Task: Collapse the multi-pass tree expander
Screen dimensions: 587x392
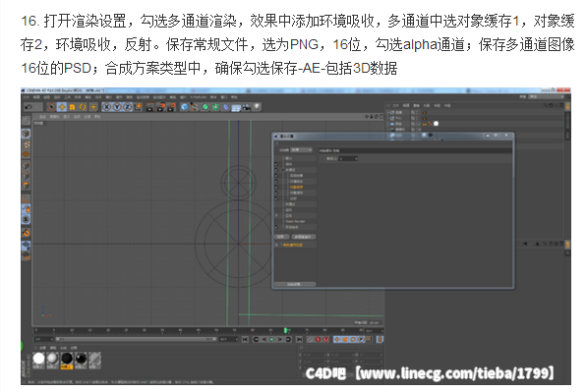Action: pos(283,170)
